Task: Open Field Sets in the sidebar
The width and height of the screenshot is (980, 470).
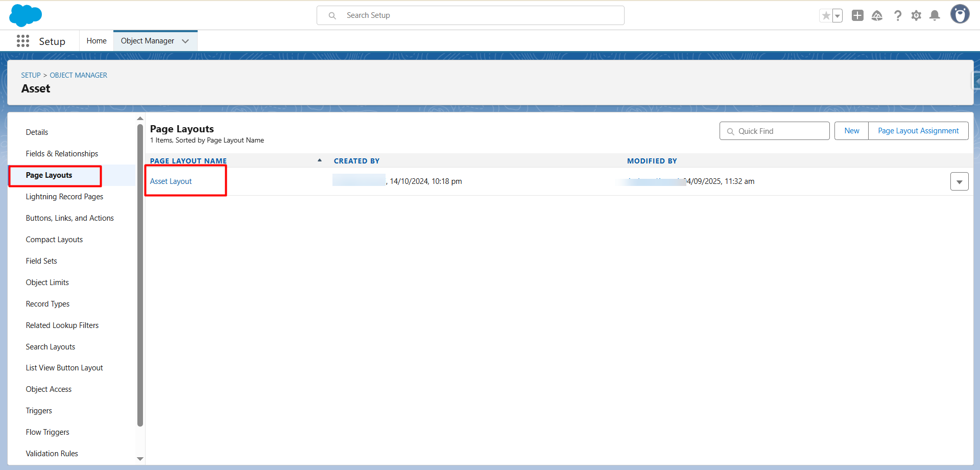Action: [41, 261]
